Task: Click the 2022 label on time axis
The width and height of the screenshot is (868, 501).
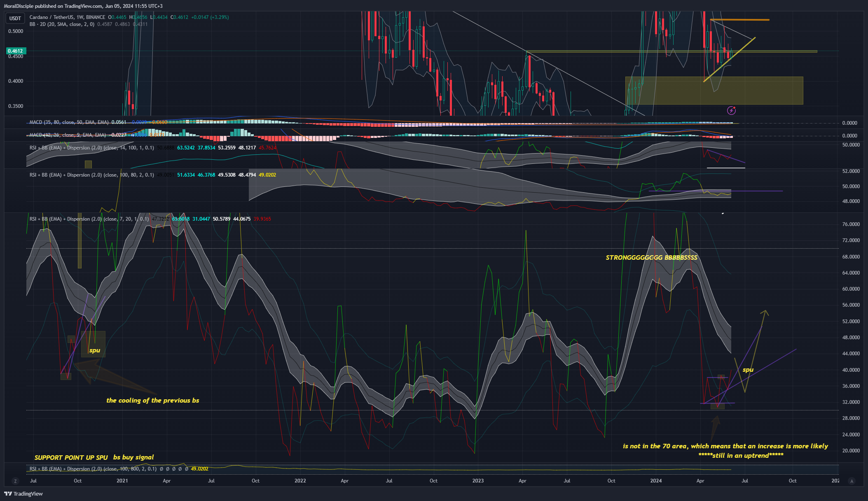Action: pyautogui.click(x=300, y=481)
